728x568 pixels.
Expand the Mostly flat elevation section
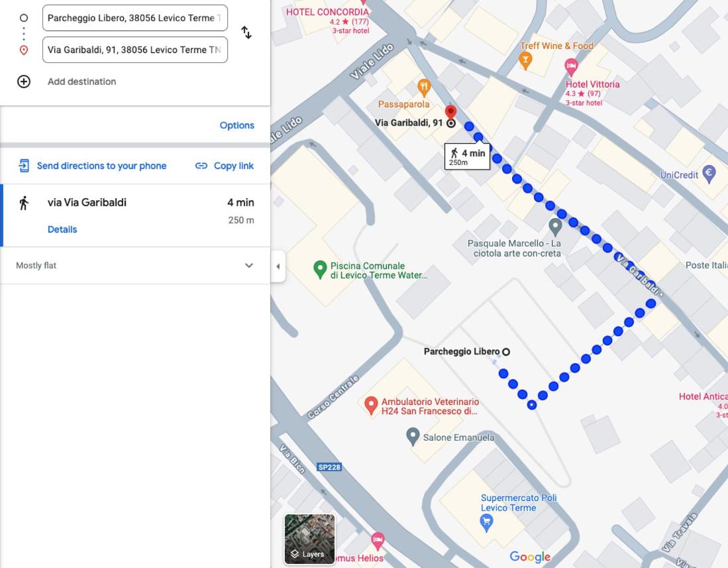pos(135,266)
